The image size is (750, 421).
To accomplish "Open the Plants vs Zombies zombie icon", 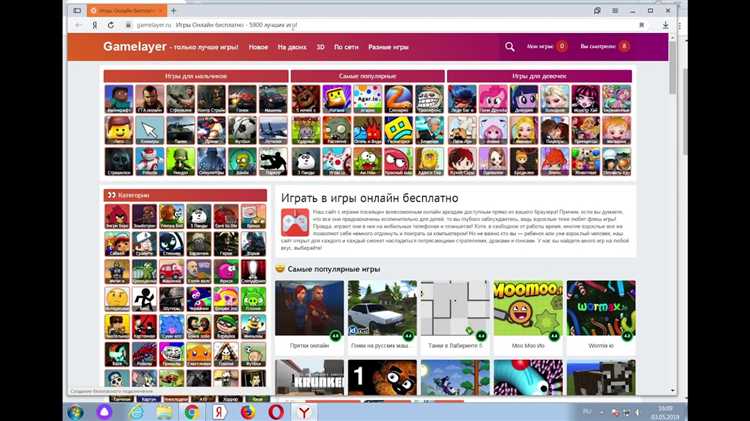I will click(337, 130).
